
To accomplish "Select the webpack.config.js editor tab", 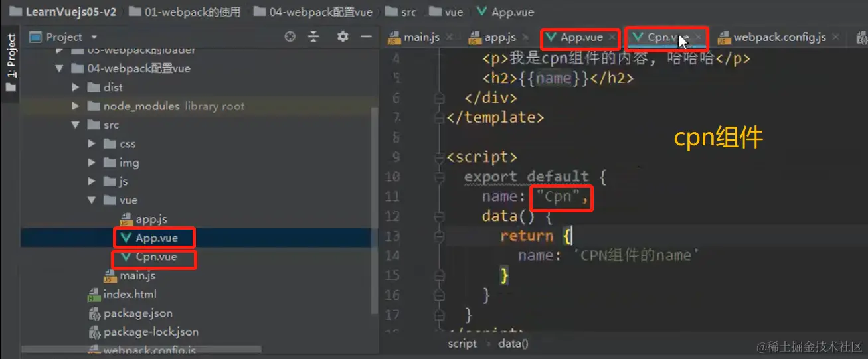I will (779, 37).
